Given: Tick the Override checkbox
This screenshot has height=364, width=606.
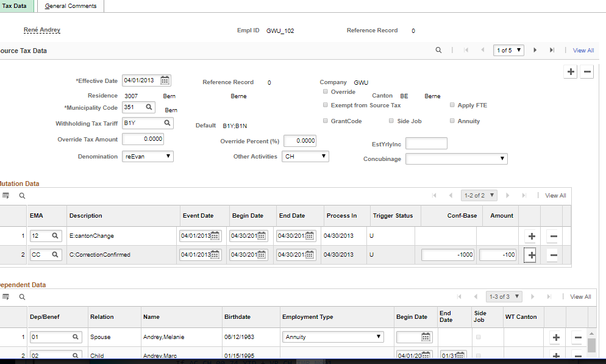Looking at the screenshot, I should pos(326,91).
